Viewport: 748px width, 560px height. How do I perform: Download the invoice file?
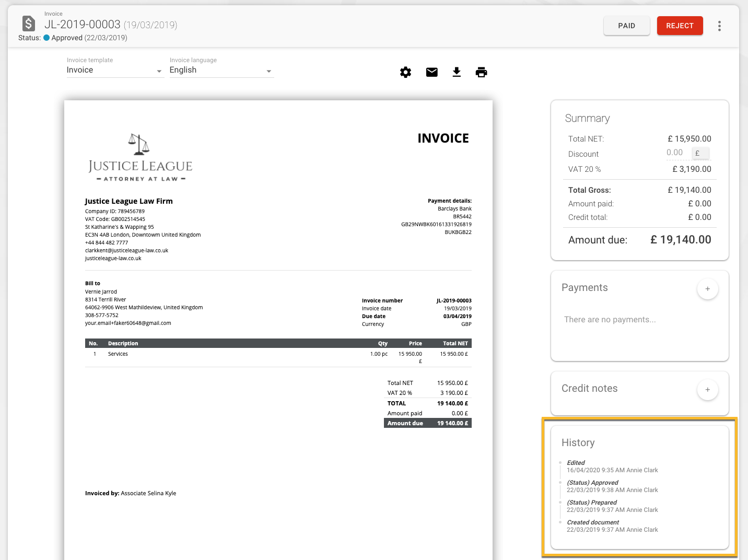coord(457,72)
